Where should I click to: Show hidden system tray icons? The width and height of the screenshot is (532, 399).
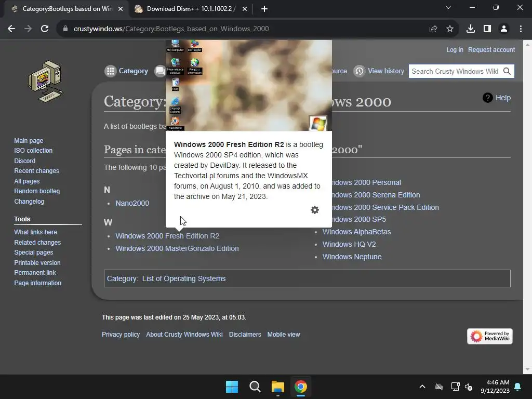point(422,387)
